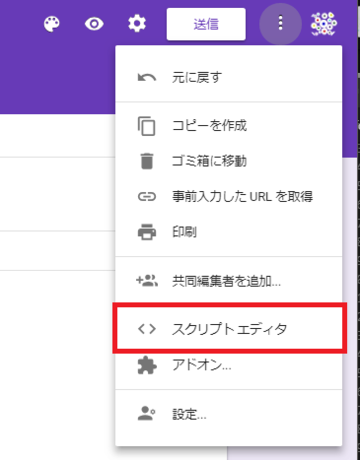Open the account avatar profile picture
This screenshot has width=360, height=460.
coord(324,24)
